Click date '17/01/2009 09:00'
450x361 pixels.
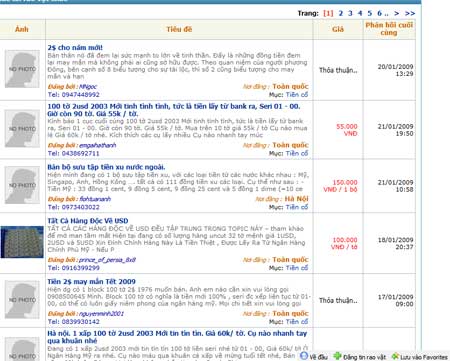(x=395, y=300)
